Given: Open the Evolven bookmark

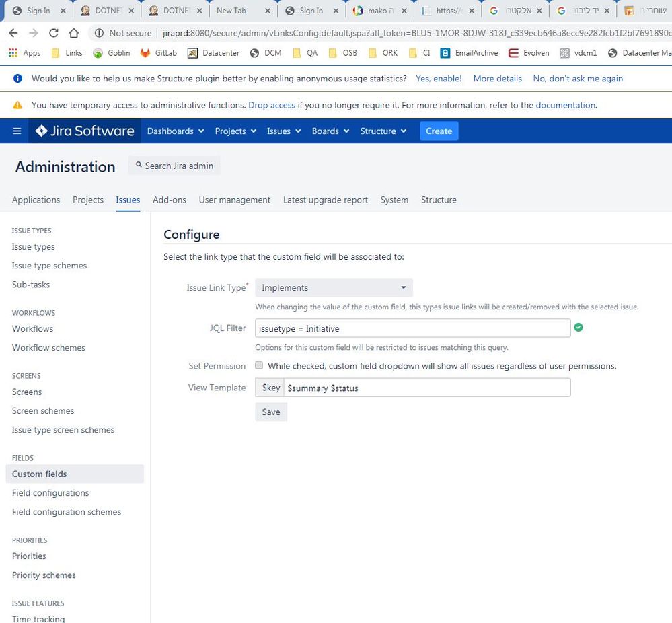Looking at the screenshot, I should (x=529, y=52).
